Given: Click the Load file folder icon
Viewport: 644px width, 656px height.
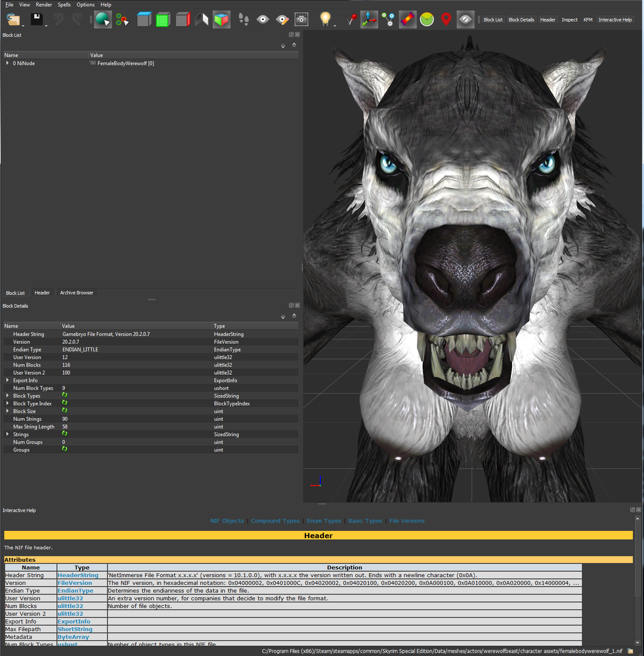Looking at the screenshot, I should (x=13, y=19).
